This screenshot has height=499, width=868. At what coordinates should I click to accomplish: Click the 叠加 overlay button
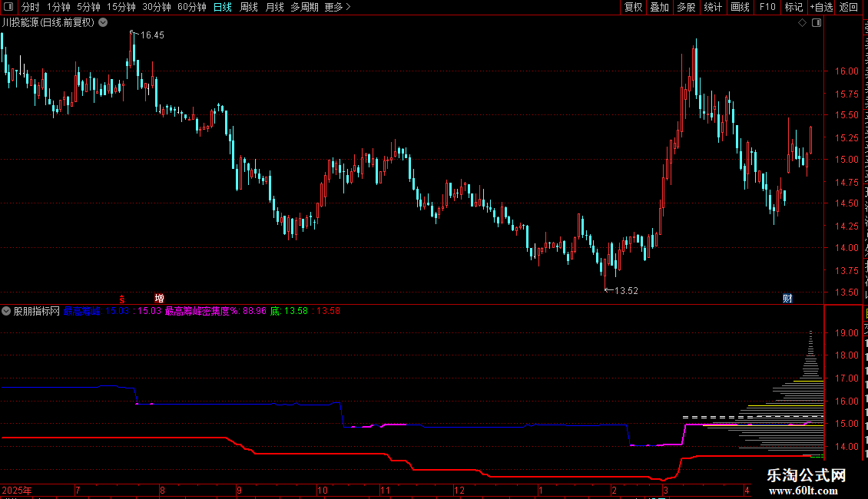pos(660,7)
